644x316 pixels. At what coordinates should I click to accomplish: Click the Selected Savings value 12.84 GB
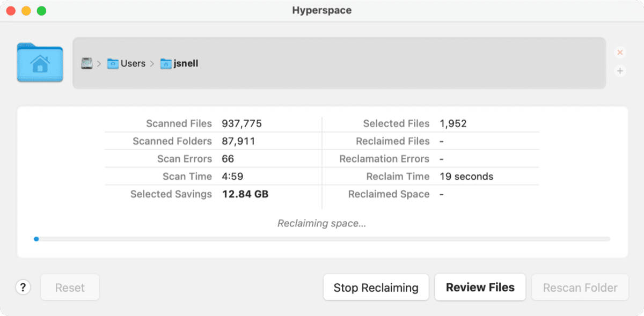tap(245, 195)
